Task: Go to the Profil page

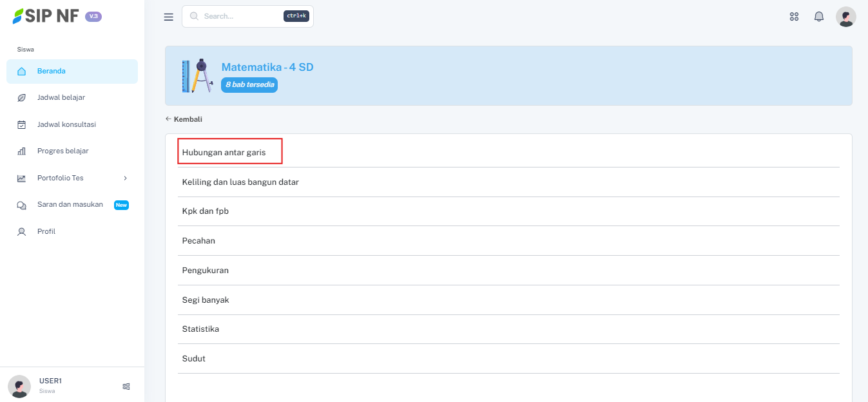Action: 46,231
